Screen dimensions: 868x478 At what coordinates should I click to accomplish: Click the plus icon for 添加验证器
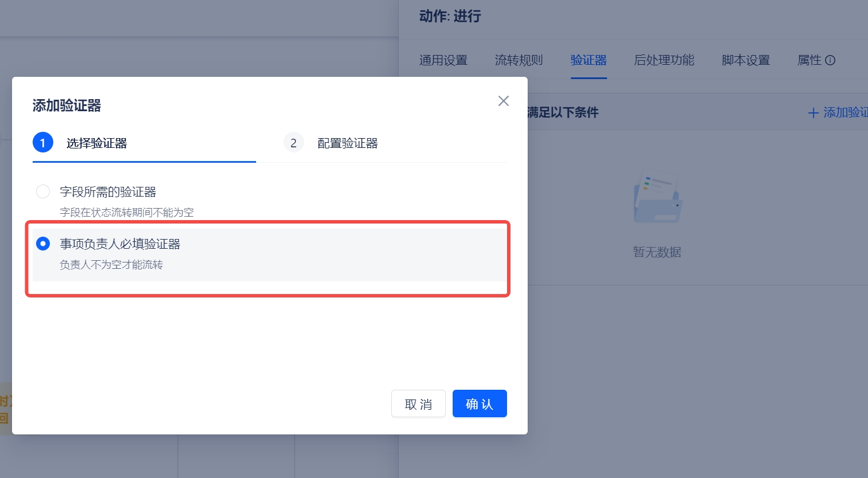tap(812, 113)
